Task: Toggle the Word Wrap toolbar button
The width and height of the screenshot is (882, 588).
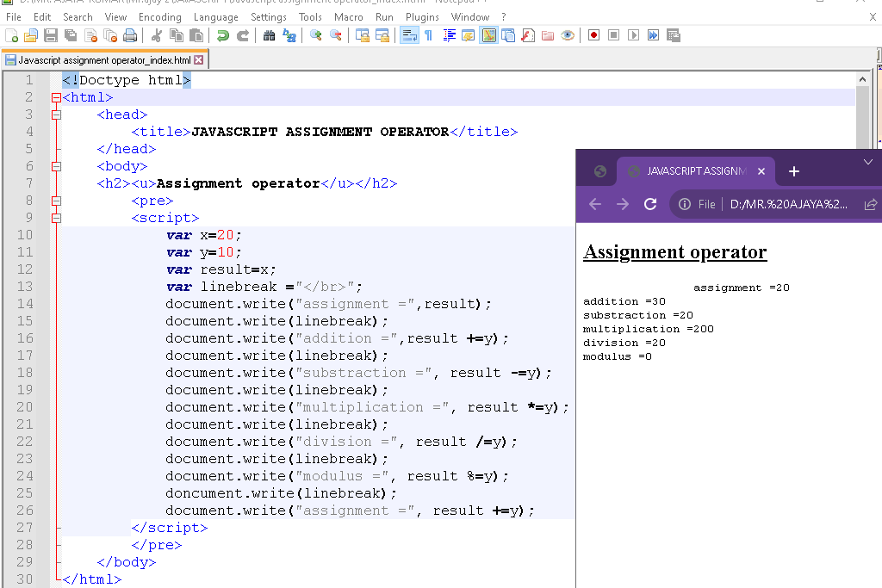Action: coord(409,35)
